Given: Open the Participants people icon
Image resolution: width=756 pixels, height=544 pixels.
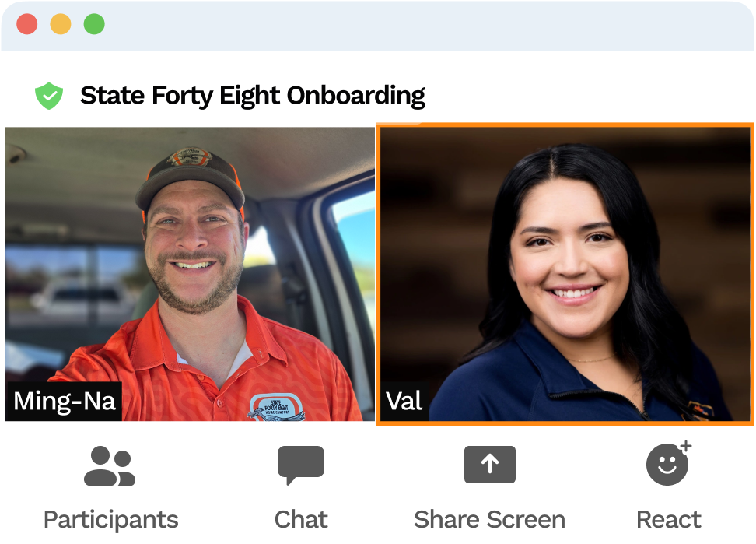Looking at the screenshot, I should 110,465.
